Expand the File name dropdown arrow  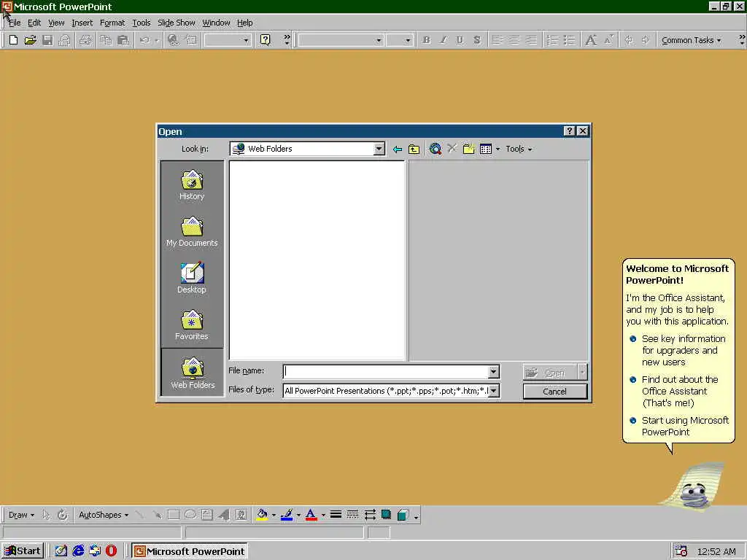(x=494, y=371)
